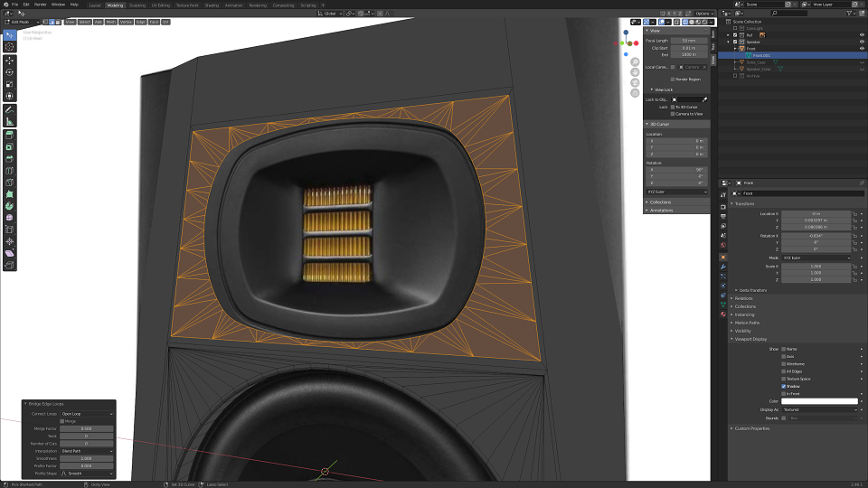Switch to edge select mode
The height and width of the screenshot is (488, 868).
[52, 22]
